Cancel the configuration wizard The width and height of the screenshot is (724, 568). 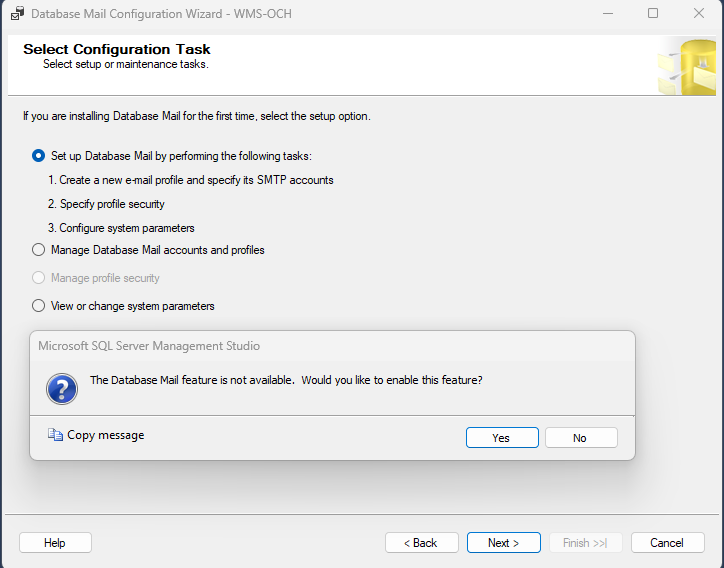point(667,543)
